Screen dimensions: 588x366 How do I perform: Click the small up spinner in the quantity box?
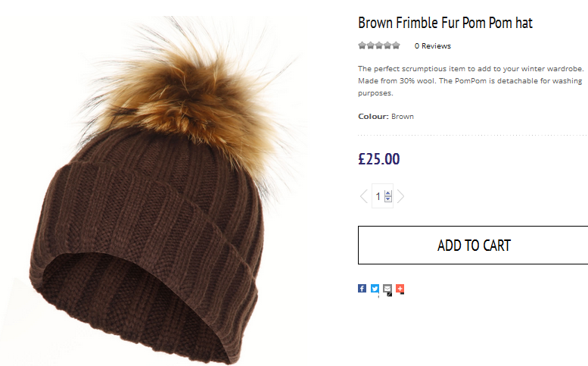pos(388,194)
